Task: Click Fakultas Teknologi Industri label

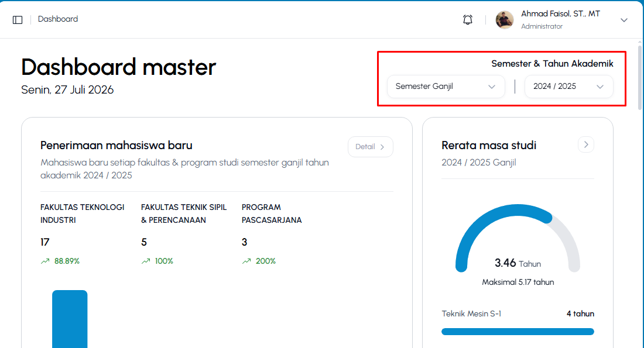Action: click(82, 213)
